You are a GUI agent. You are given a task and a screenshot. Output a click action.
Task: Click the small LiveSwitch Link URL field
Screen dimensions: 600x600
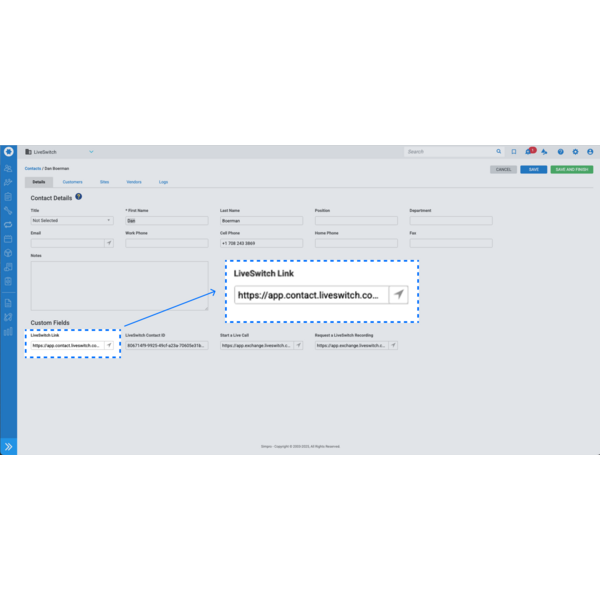tap(68, 346)
